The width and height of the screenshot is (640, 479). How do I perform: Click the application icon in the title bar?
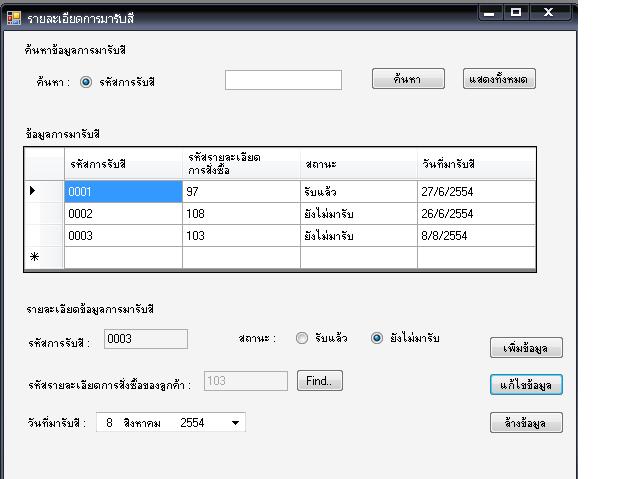(x=13, y=18)
